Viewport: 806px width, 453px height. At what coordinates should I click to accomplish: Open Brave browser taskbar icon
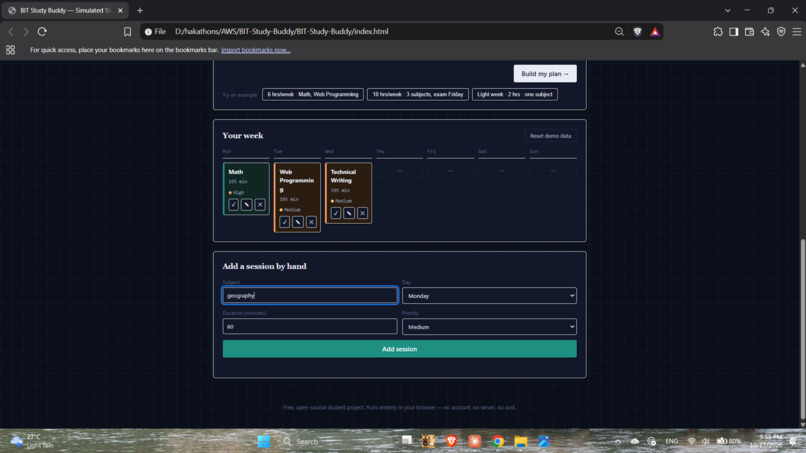pyautogui.click(x=451, y=441)
